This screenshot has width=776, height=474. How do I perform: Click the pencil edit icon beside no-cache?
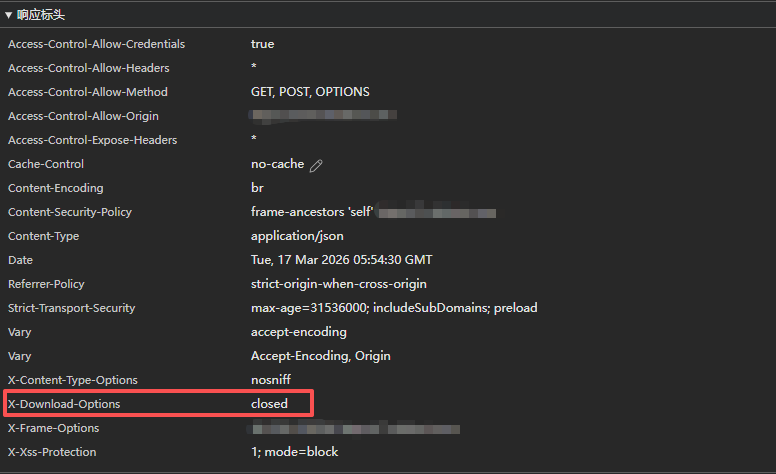pyautogui.click(x=317, y=165)
